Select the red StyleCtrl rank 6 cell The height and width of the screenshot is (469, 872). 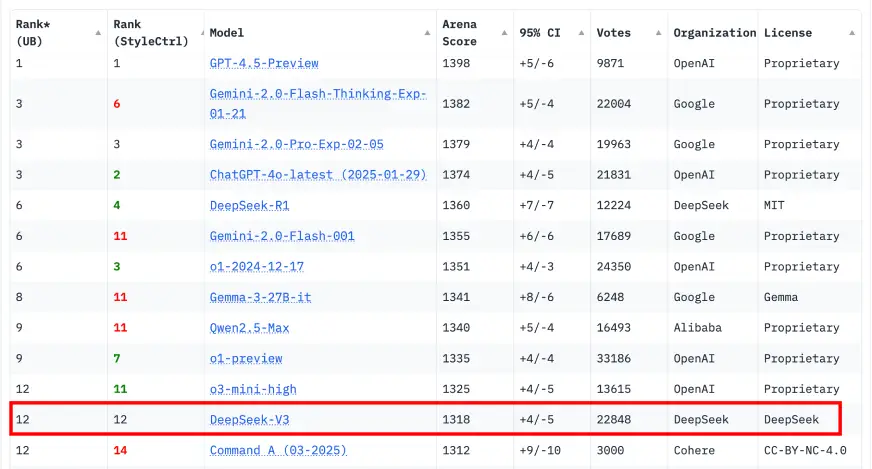pos(117,103)
